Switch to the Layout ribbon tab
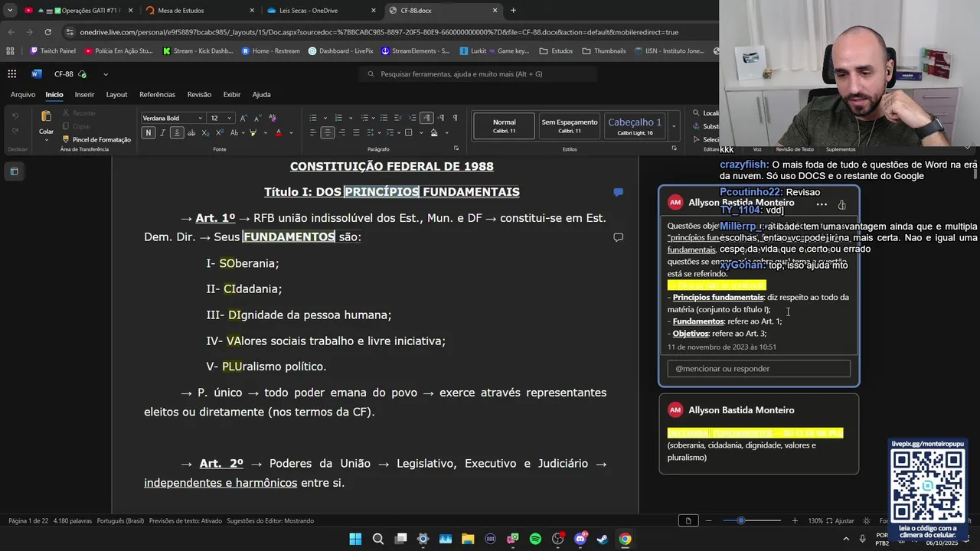The width and height of the screenshot is (980, 551). pyautogui.click(x=116, y=94)
